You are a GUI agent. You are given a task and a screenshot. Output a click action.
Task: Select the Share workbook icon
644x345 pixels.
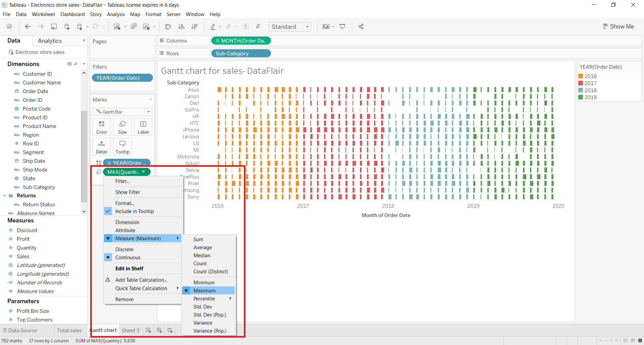(x=361, y=26)
